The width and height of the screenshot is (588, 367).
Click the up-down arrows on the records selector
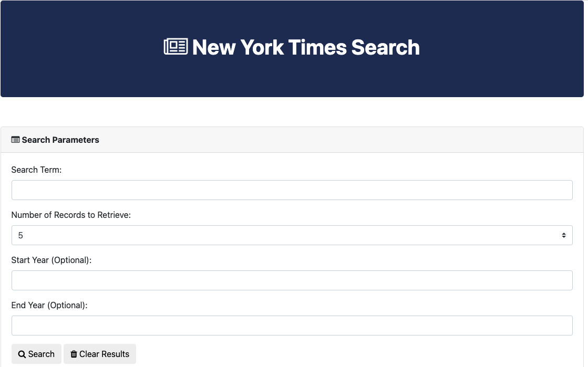pyautogui.click(x=563, y=236)
